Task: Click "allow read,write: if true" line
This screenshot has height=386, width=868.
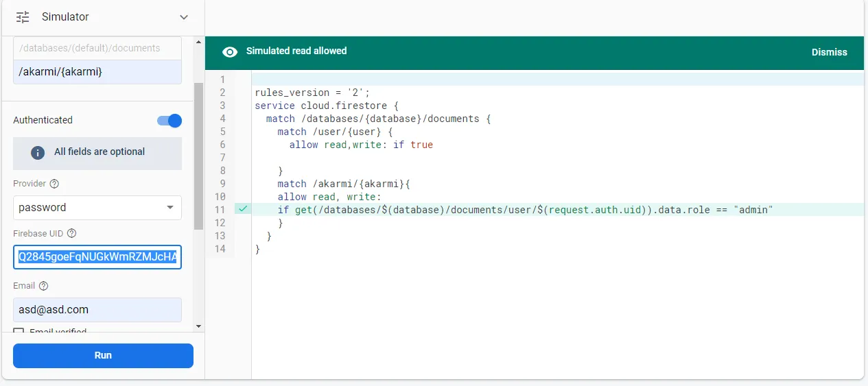Action: pos(361,145)
